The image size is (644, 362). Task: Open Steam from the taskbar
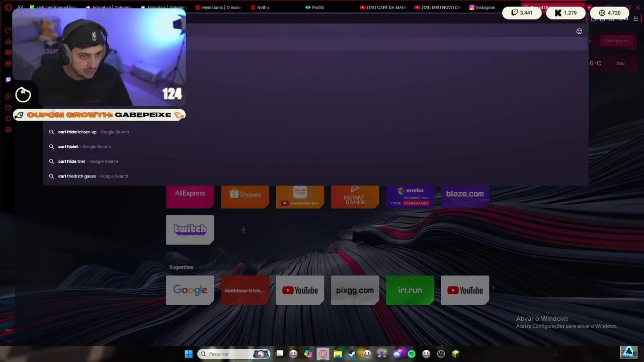click(352, 354)
